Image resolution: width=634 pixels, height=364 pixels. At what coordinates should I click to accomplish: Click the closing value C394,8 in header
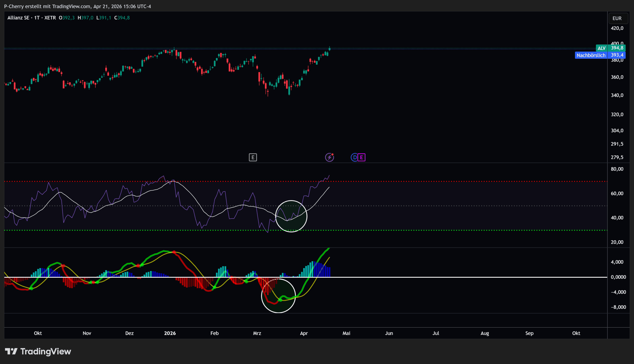(122, 18)
